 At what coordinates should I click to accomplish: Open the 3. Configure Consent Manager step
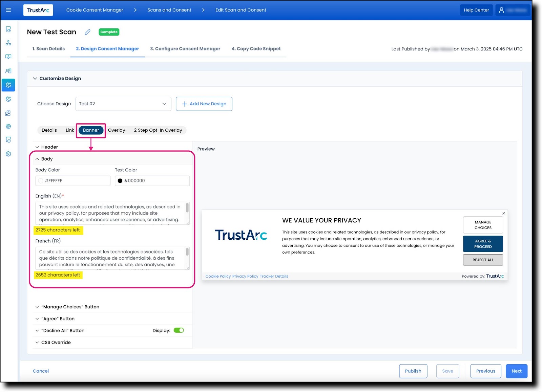(185, 48)
